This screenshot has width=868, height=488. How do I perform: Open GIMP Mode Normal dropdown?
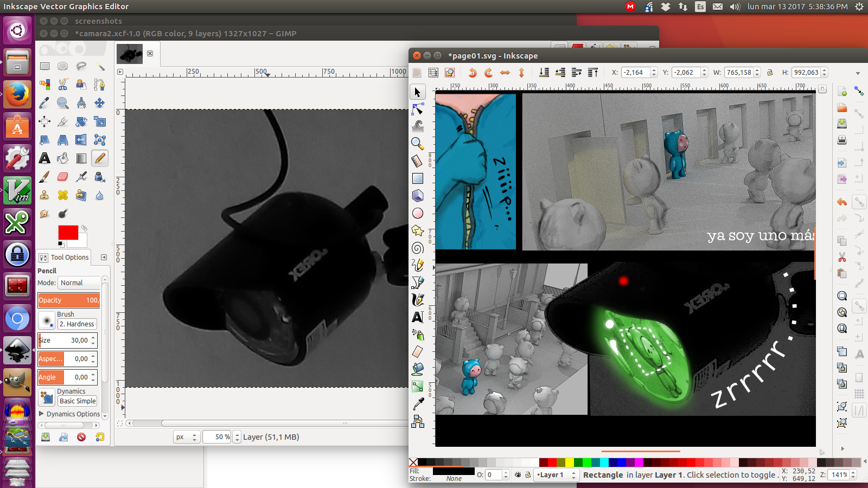79,282
